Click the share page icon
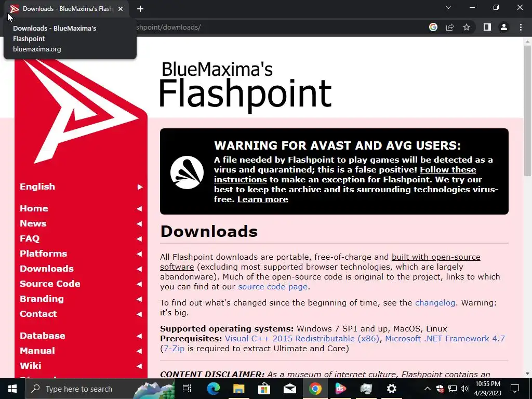Screen dimensions: 532x399 pos(450,27)
